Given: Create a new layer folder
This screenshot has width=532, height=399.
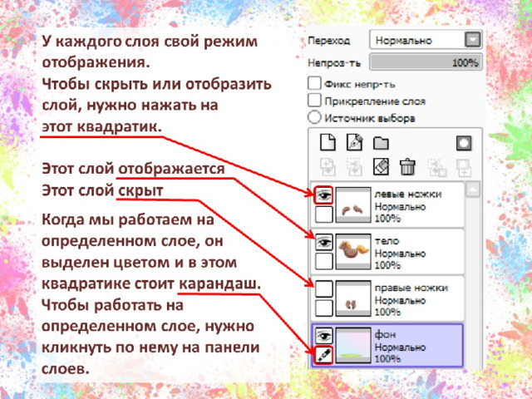Looking at the screenshot, I should (x=381, y=143).
